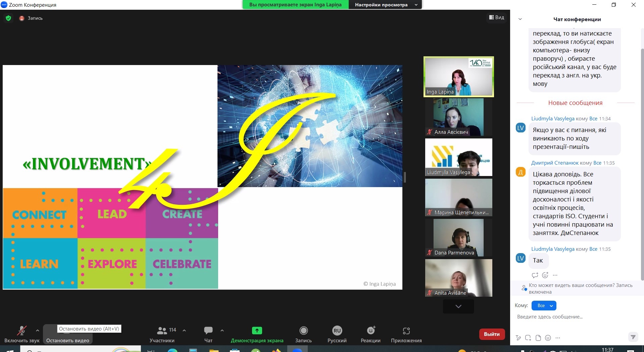Click the LV avatar beside the Так message

tap(521, 258)
